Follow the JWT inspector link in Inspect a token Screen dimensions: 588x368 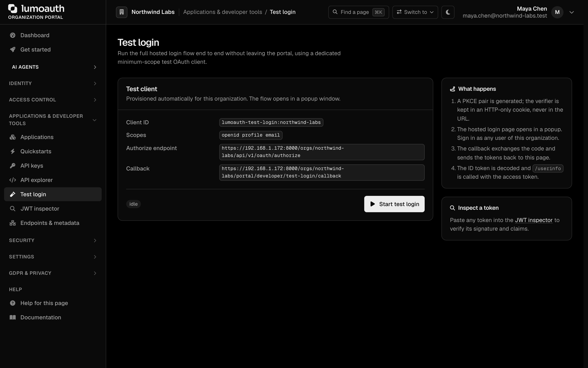[533, 220]
